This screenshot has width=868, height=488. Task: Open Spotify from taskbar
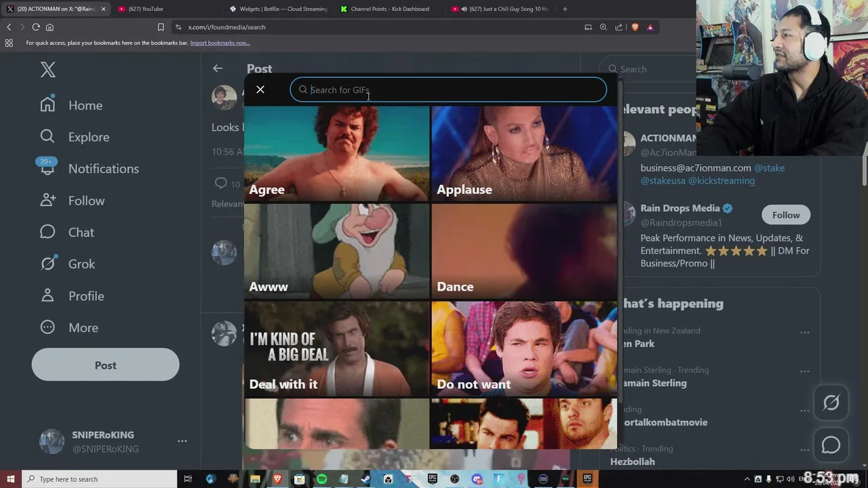[x=321, y=479]
